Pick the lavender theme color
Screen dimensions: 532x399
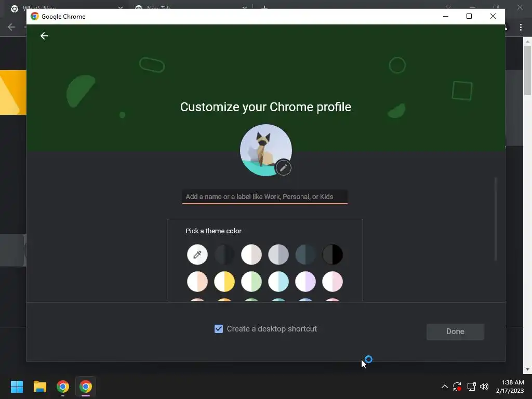pyautogui.click(x=305, y=282)
